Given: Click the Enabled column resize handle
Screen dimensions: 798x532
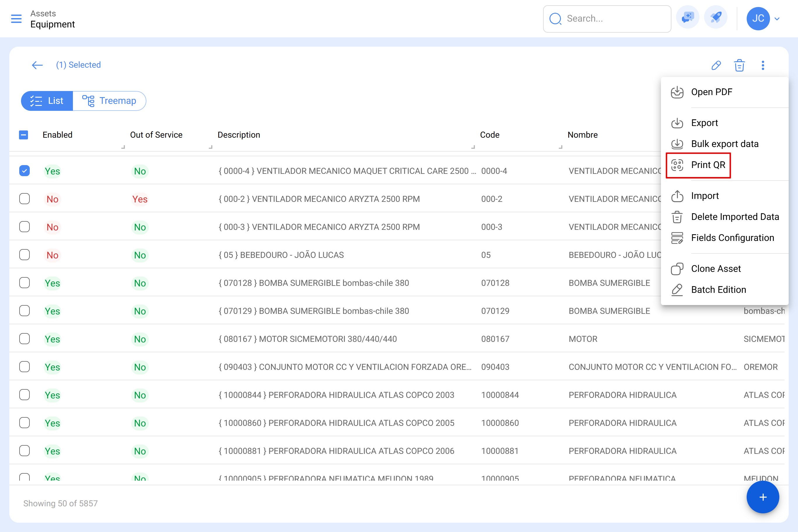Looking at the screenshot, I should pos(123,147).
